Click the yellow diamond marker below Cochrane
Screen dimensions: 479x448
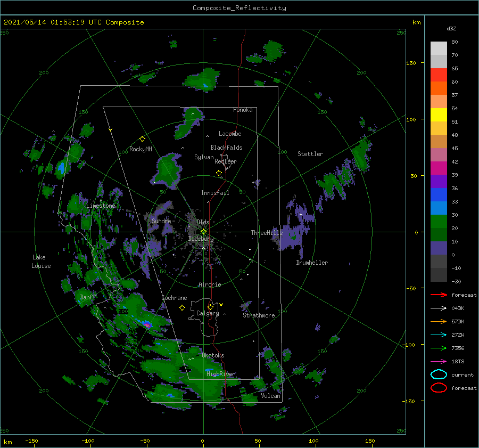pos(182,308)
